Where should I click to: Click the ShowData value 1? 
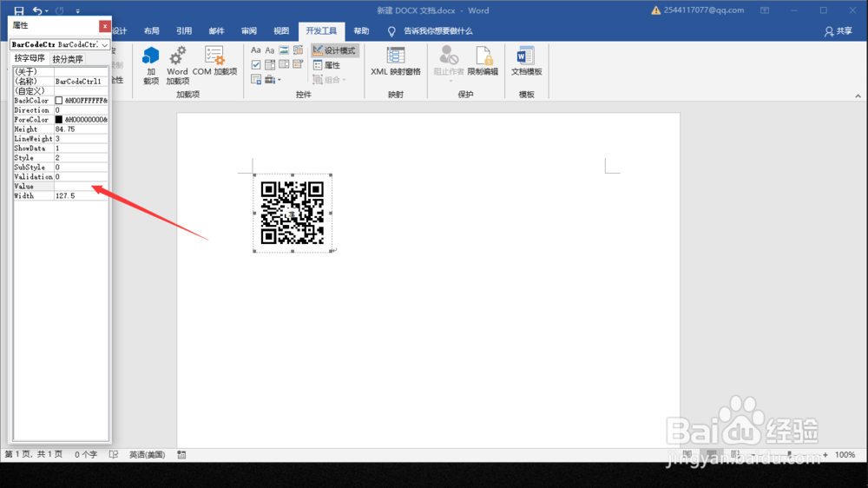(x=81, y=148)
